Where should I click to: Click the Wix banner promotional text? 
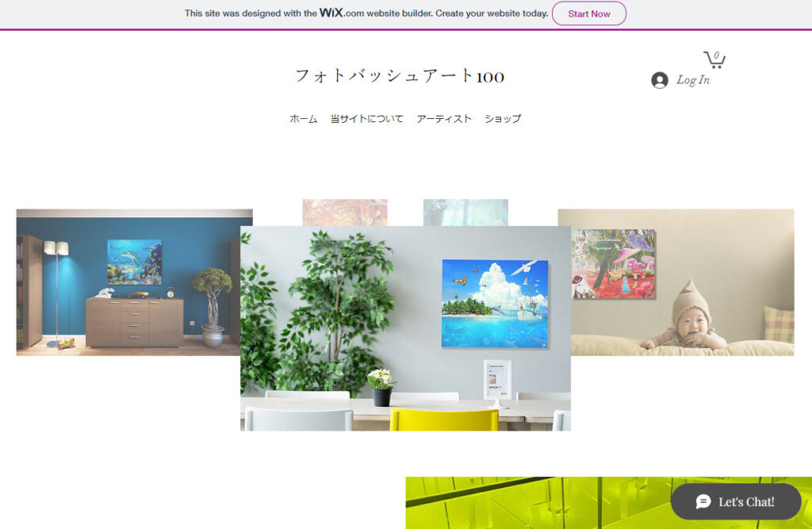pos(366,13)
